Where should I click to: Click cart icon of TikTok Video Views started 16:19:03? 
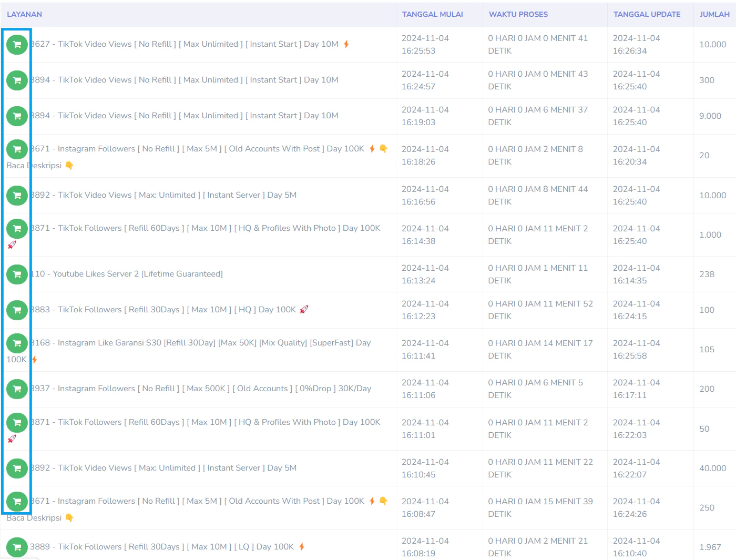click(17, 116)
